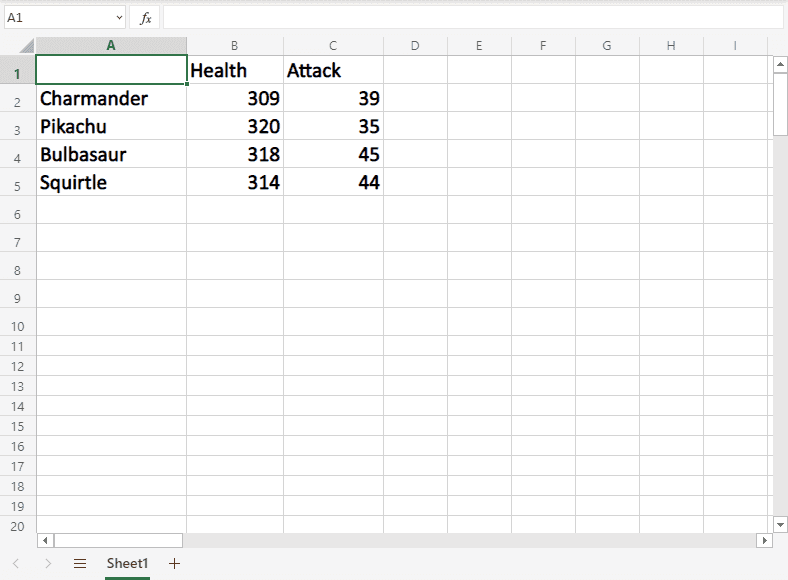788x580 pixels.
Task: Select row 3 header
Action: (x=17, y=128)
